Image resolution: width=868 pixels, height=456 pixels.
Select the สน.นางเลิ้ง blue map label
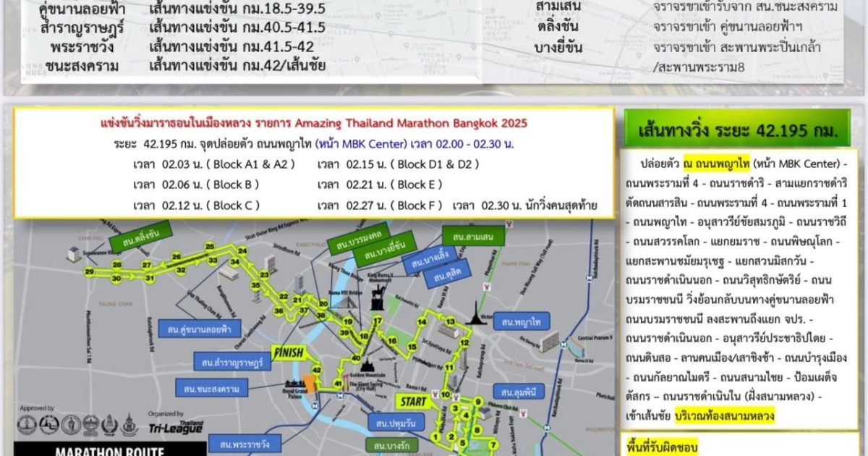click(x=429, y=261)
